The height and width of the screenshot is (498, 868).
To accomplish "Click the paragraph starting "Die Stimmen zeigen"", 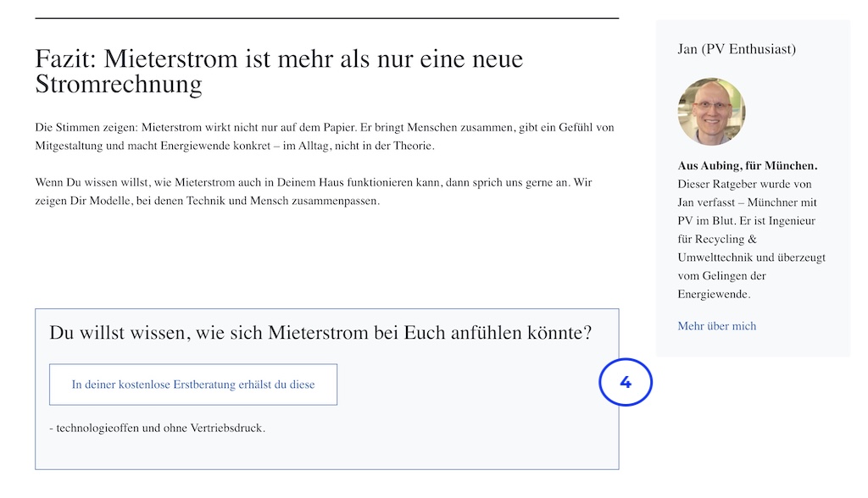I will 325,136.
